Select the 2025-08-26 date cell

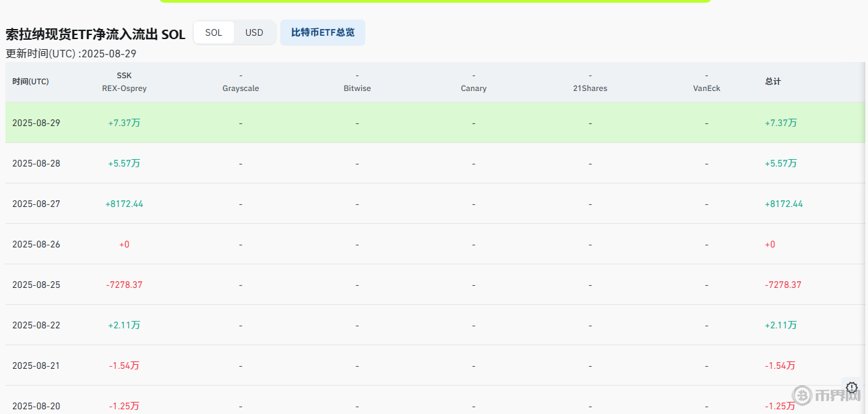click(x=36, y=244)
